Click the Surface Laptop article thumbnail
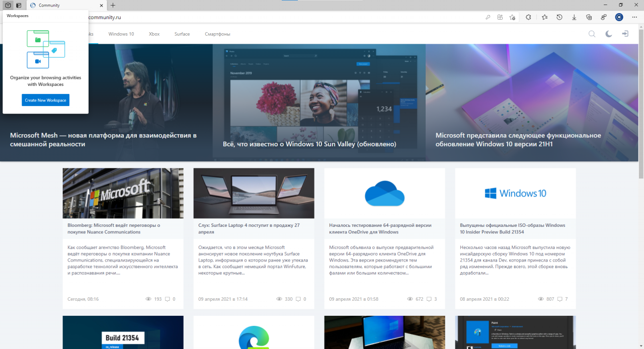644x349 pixels. (x=254, y=193)
